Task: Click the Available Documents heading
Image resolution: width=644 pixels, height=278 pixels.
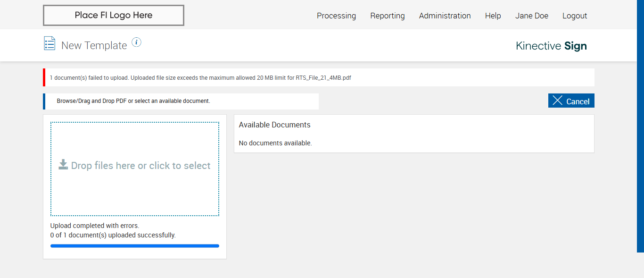Action: 274,125
